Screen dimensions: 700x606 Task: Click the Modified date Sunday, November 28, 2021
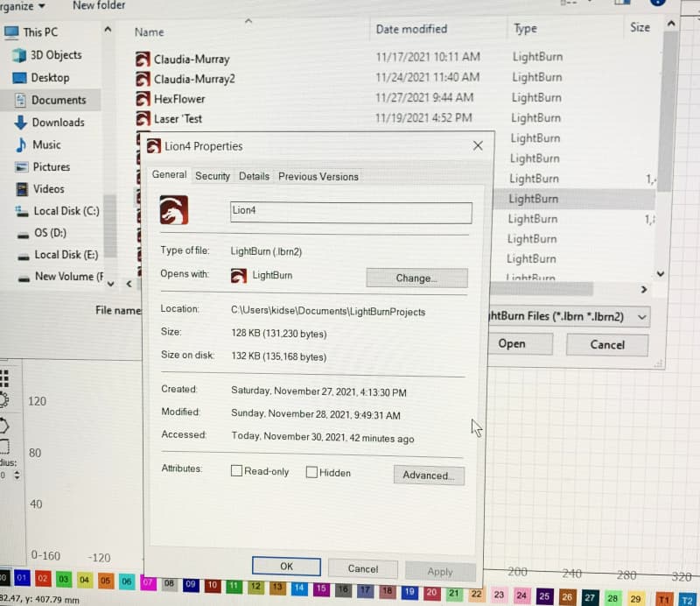tap(316, 414)
